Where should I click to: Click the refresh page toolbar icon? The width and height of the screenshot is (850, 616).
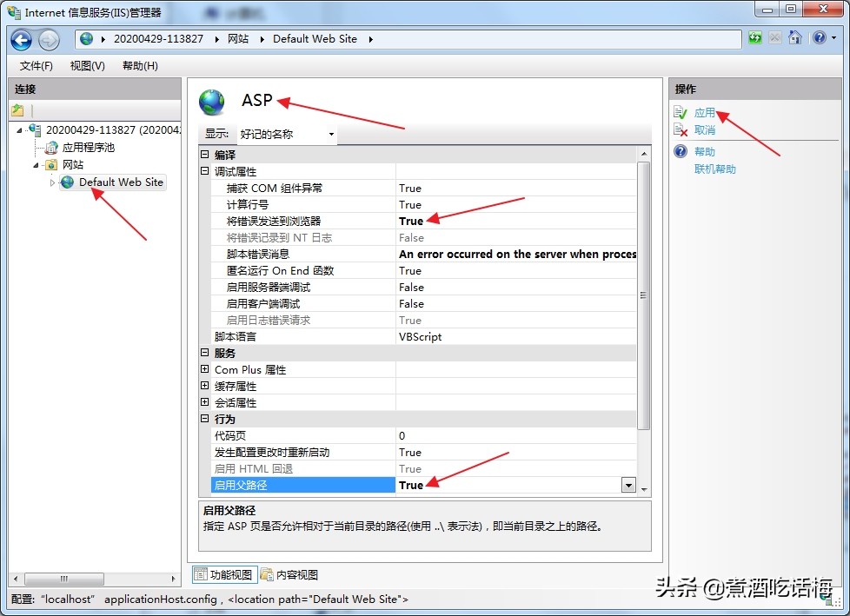(x=755, y=38)
